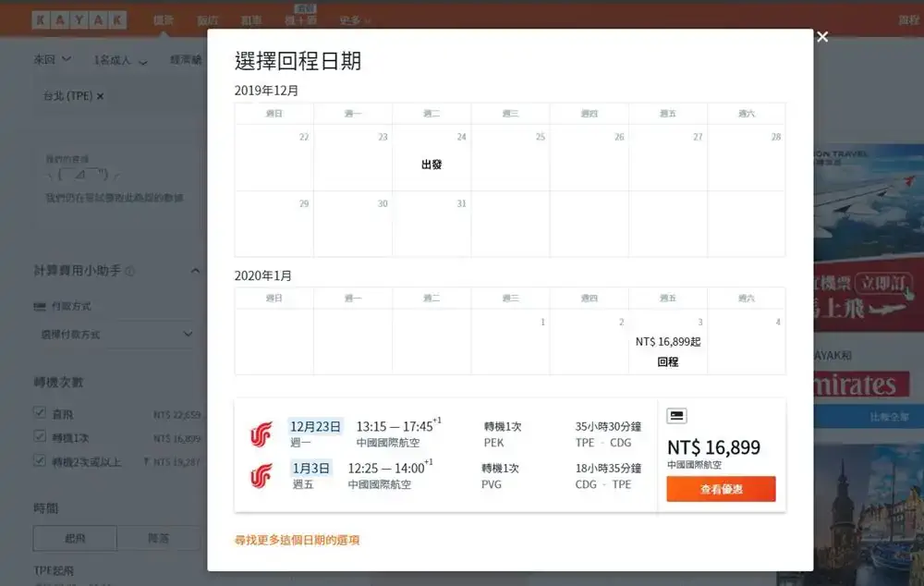Image resolution: width=924 pixels, height=586 pixels.
Task: Select the December 24 出發 date cell
Action: tap(432, 157)
